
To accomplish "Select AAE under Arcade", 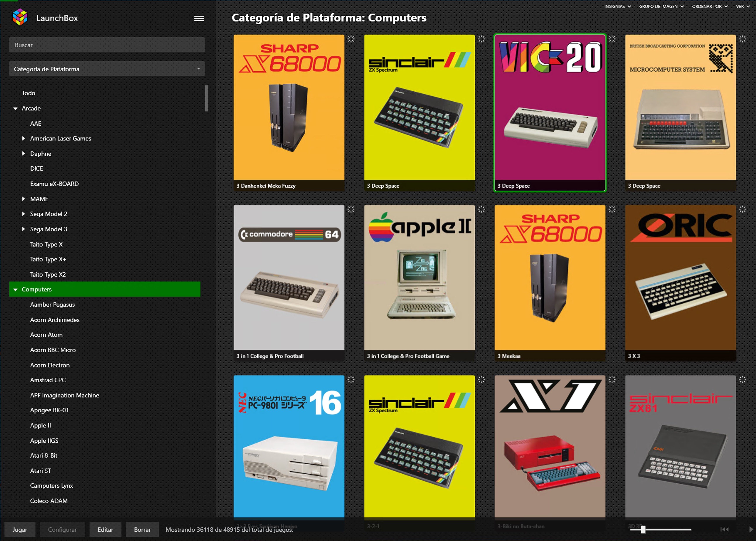I will tap(36, 124).
